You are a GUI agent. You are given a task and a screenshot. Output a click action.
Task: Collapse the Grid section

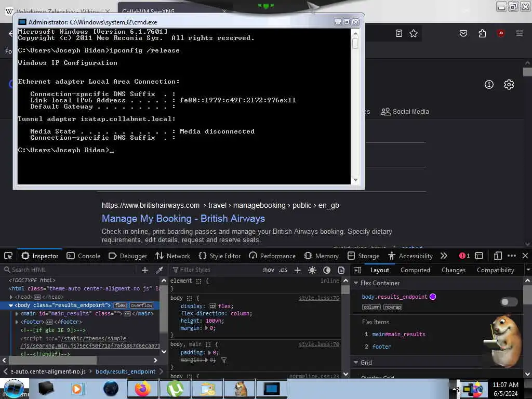pyautogui.click(x=356, y=362)
